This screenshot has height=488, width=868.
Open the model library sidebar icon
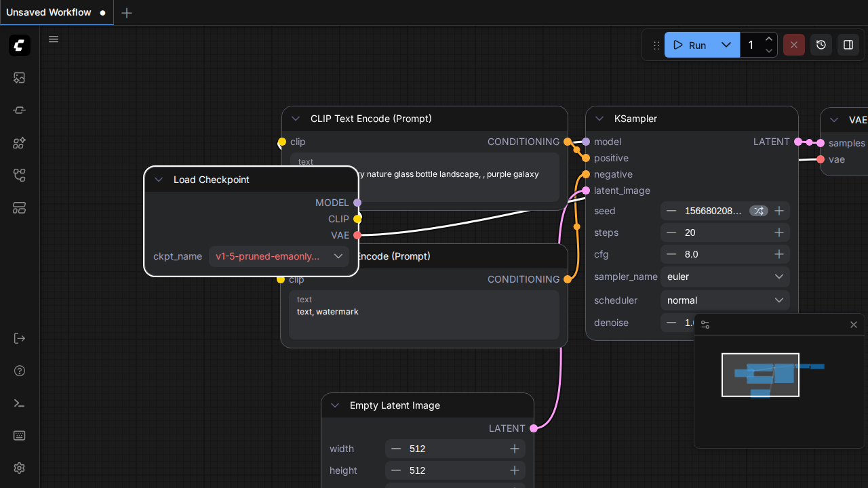(x=19, y=143)
